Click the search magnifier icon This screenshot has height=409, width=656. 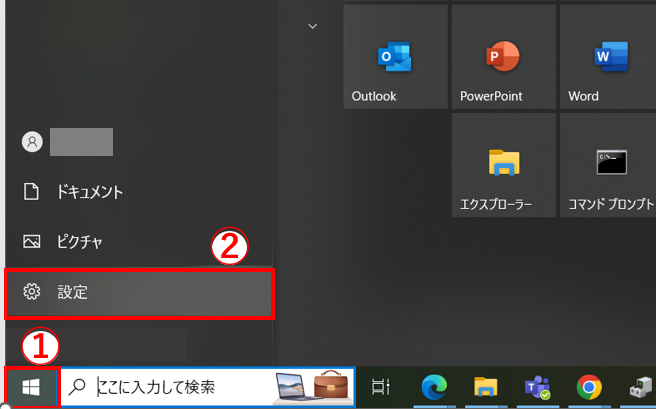coord(77,387)
